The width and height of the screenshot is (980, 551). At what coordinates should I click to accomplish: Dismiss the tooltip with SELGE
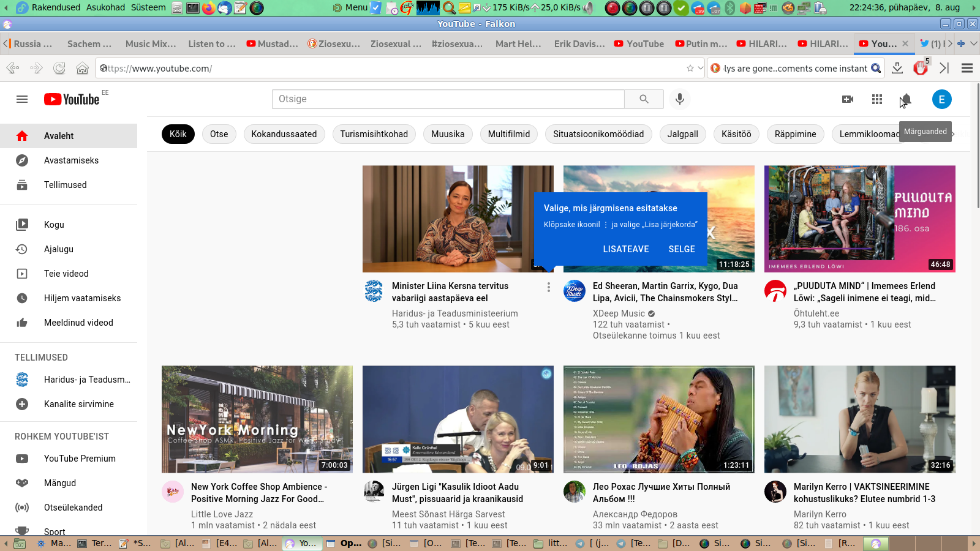tap(682, 249)
